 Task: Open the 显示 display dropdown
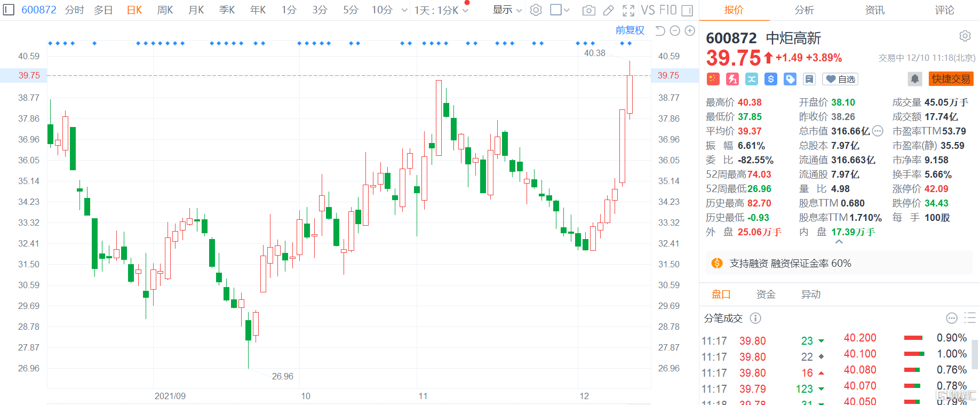(x=507, y=10)
